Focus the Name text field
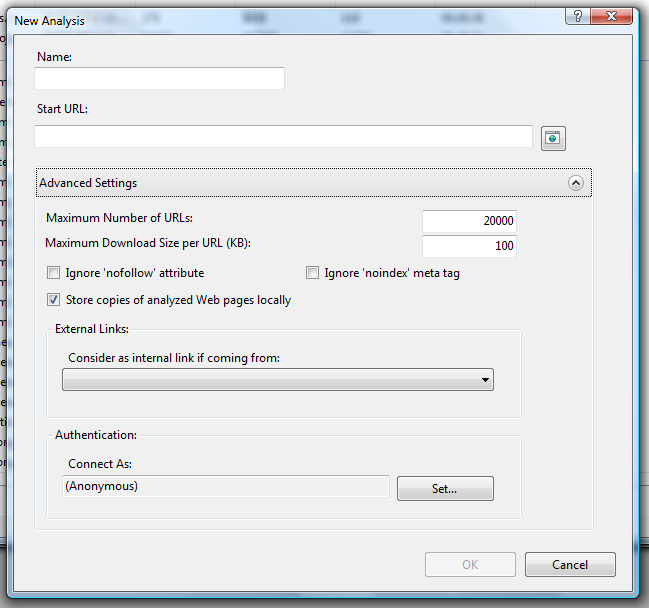The image size is (649, 608). click(x=159, y=78)
